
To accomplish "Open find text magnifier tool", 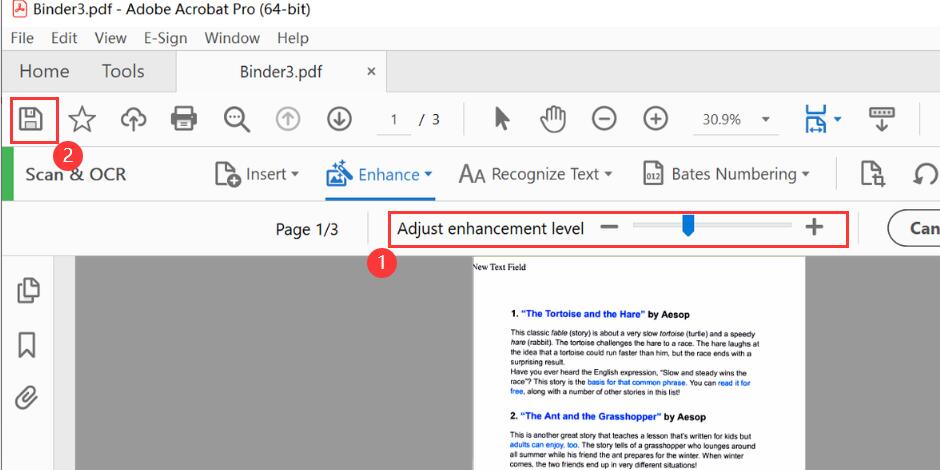I will [237, 119].
